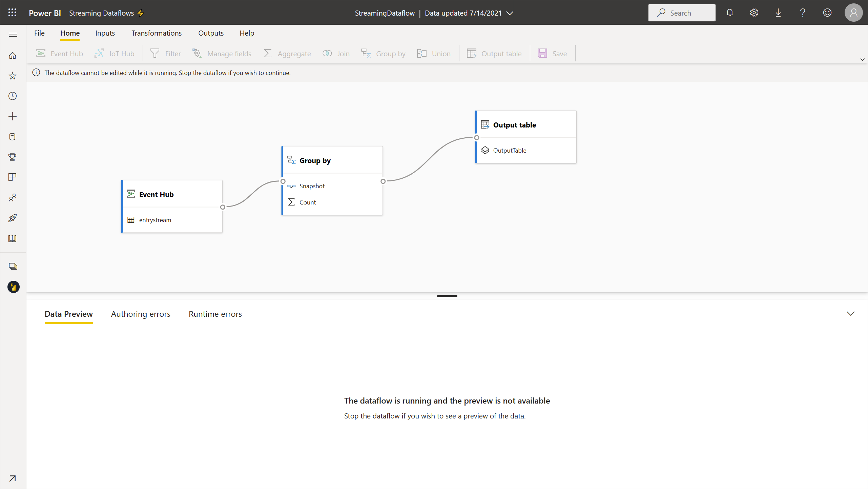Select the Union transformation icon

(x=421, y=53)
